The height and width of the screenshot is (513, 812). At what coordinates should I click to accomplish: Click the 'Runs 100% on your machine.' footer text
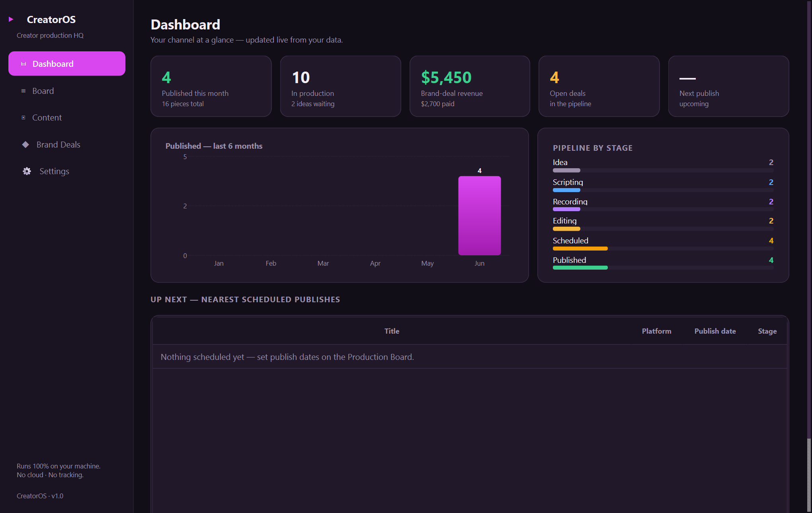point(59,466)
